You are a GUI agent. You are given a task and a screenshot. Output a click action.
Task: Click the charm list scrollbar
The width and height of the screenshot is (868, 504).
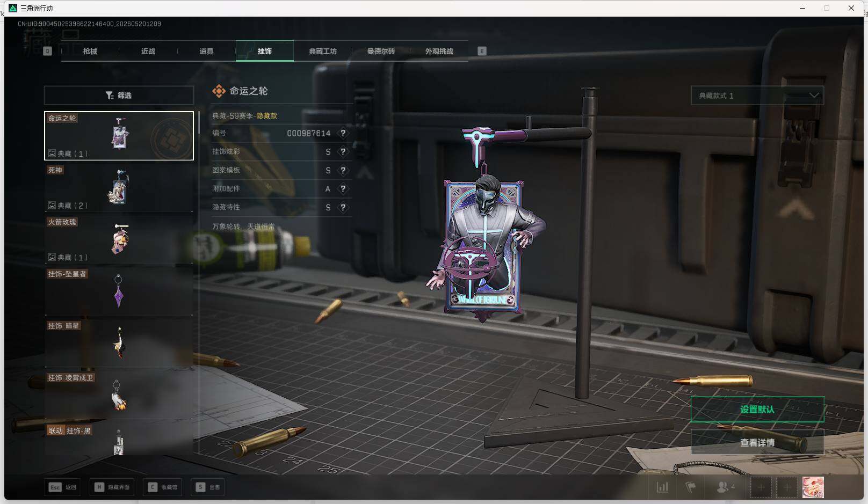(199, 122)
